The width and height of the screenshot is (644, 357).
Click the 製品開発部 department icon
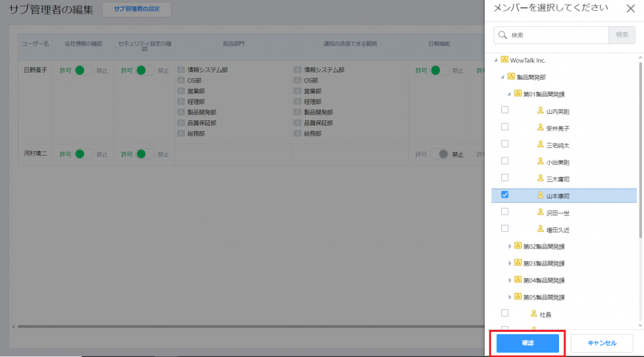pyautogui.click(x=511, y=77)
